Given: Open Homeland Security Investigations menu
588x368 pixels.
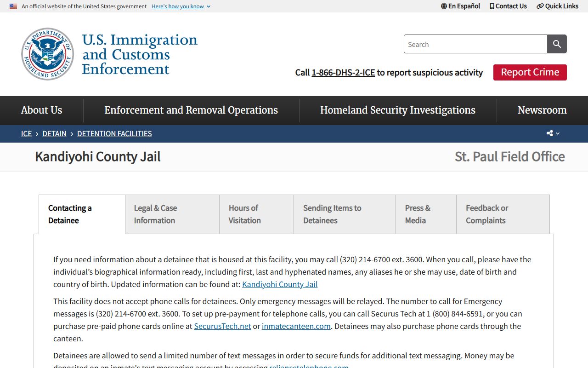Looking at the screenshot, I should [x=398, y=110].
